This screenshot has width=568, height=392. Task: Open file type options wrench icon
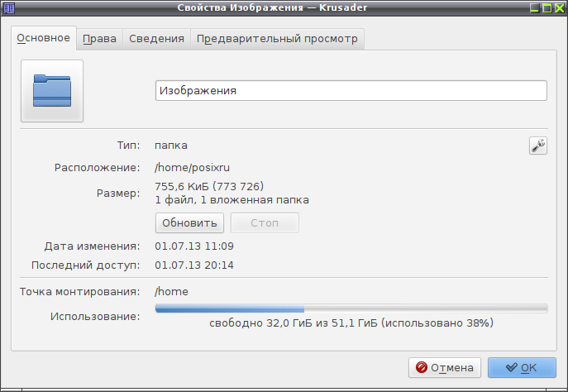click(538, 146)
